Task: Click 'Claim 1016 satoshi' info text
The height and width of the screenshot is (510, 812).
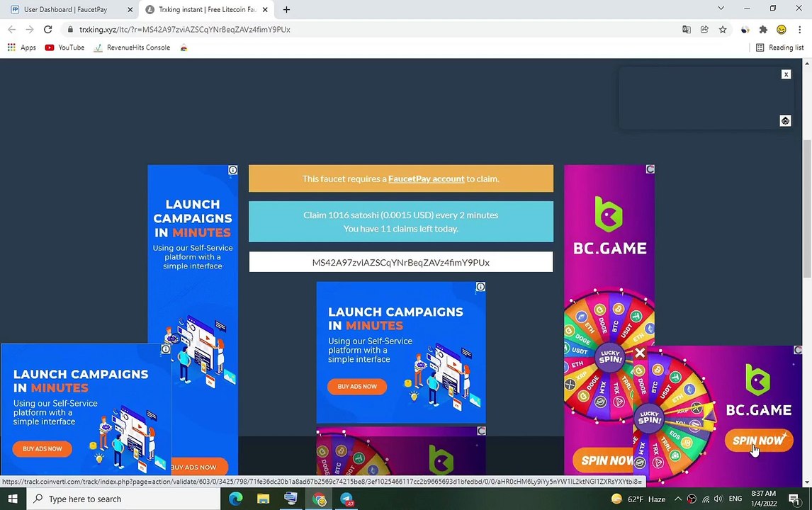Action: [401, 215]
